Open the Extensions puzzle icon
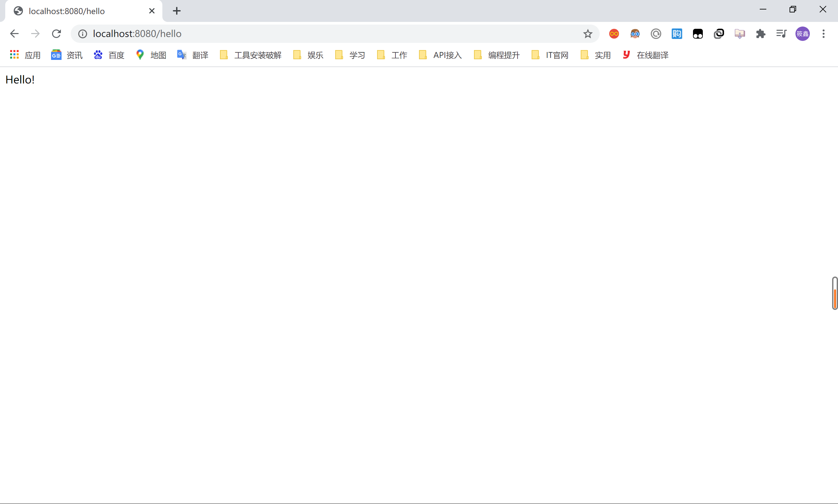Viewport: 838px width, 504px height. (x=760, y=34)
